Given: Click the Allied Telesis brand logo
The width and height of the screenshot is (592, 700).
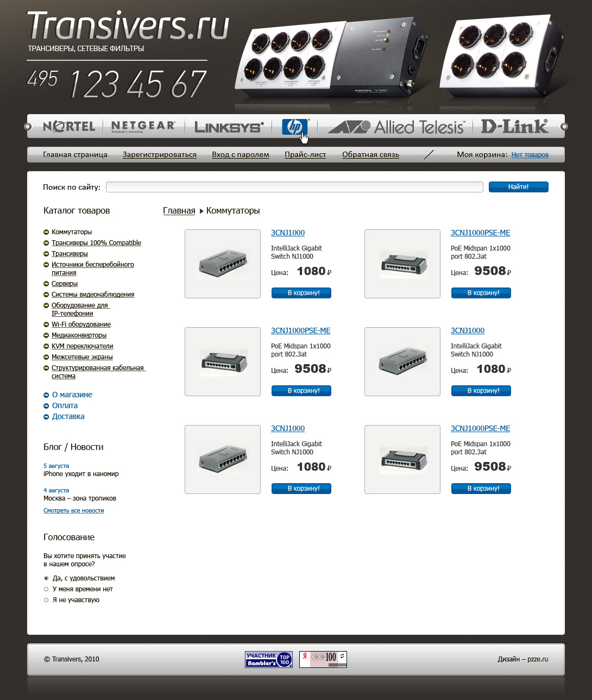Looking at the screenshot, I should 396,127.
